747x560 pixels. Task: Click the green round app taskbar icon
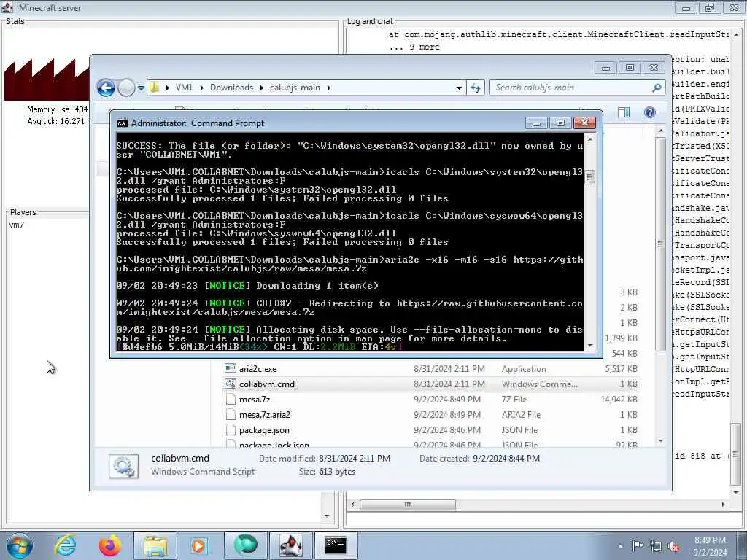pyautogui.click(x=245, y=545)
